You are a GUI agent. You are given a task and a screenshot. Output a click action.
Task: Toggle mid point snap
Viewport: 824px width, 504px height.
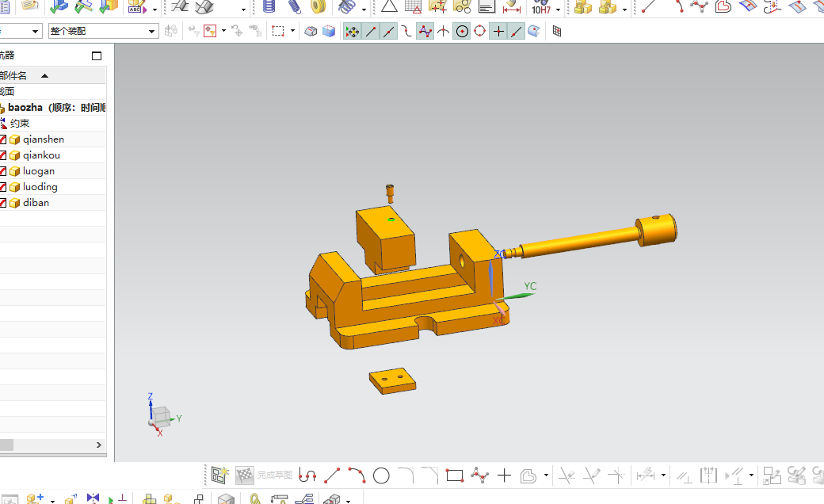tap(389, 32)
